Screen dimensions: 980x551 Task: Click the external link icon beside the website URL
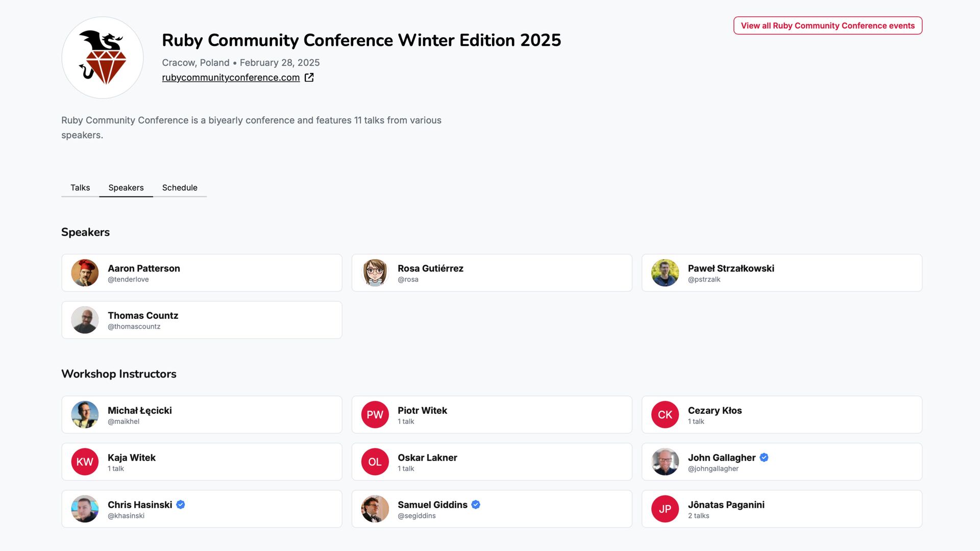309,78
